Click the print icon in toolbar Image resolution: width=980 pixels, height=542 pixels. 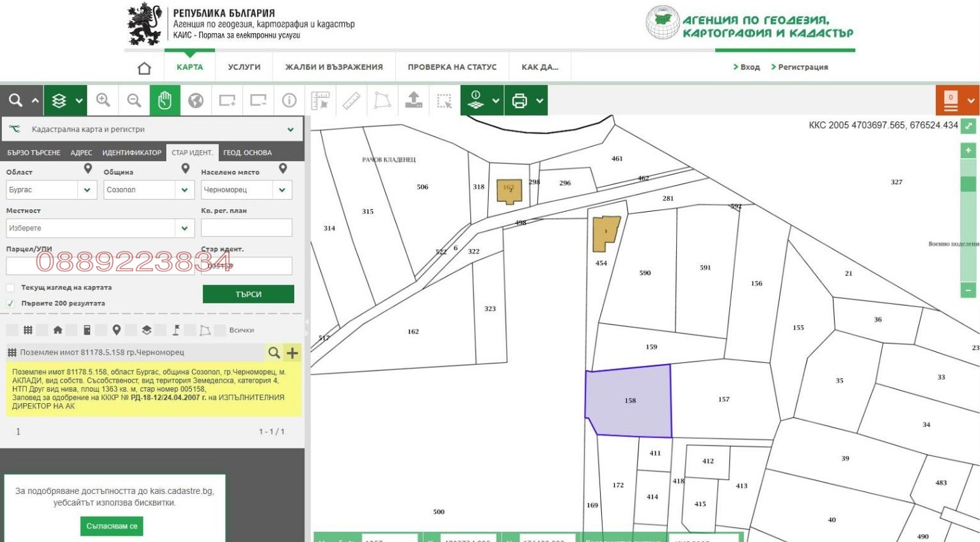(519, 100)
